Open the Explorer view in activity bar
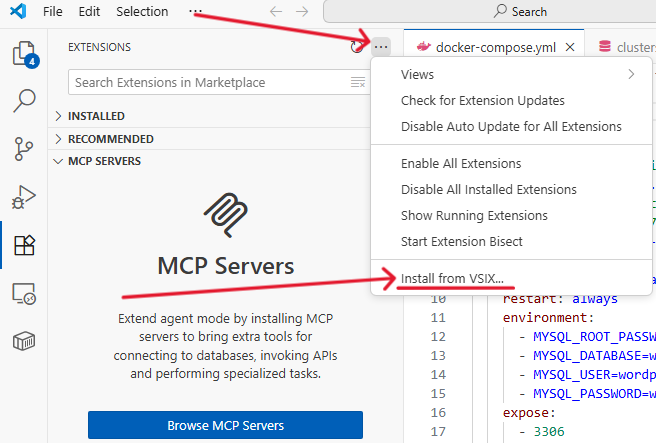Image resolution: width=656 pixels, height=443 pixels. [24, 54]
